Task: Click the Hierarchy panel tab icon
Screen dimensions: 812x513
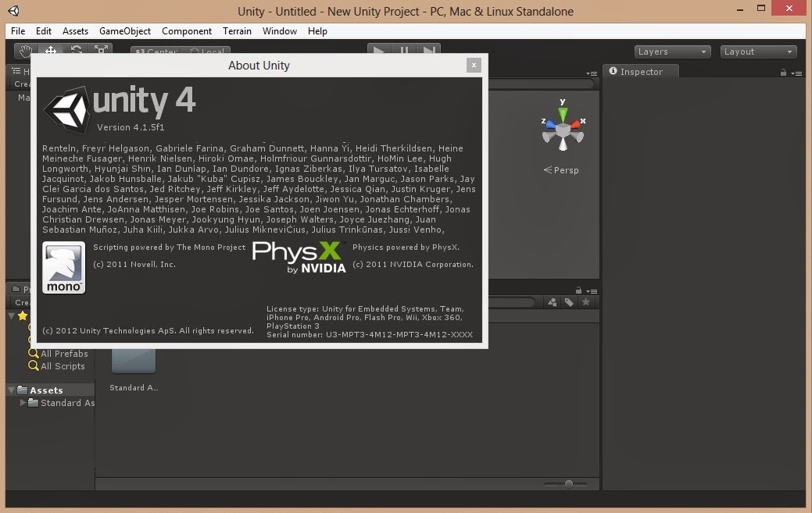Action: pos(16,71)
